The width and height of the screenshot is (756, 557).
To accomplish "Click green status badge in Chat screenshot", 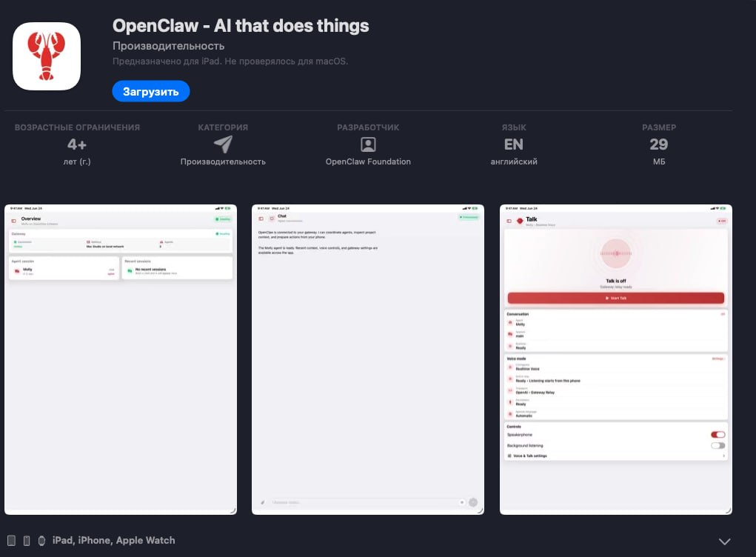I will pyautogui.click(x=469, y=218).
